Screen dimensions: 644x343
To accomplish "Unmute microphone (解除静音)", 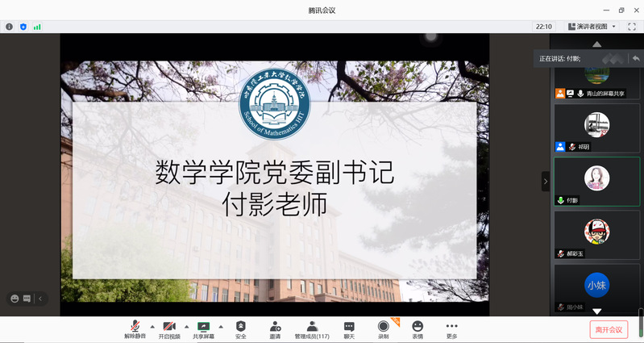I will 135,328.
